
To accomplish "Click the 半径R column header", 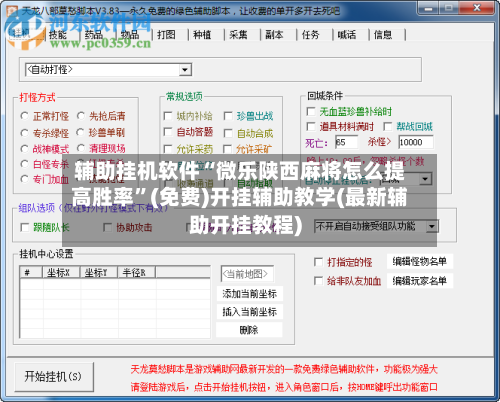I will 136,273.
